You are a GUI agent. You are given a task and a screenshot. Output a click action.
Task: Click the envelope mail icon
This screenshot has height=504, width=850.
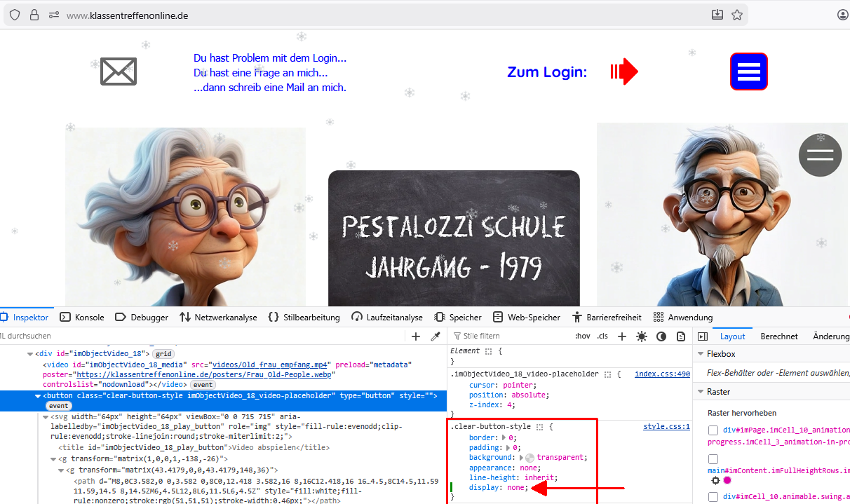[119, 71]
